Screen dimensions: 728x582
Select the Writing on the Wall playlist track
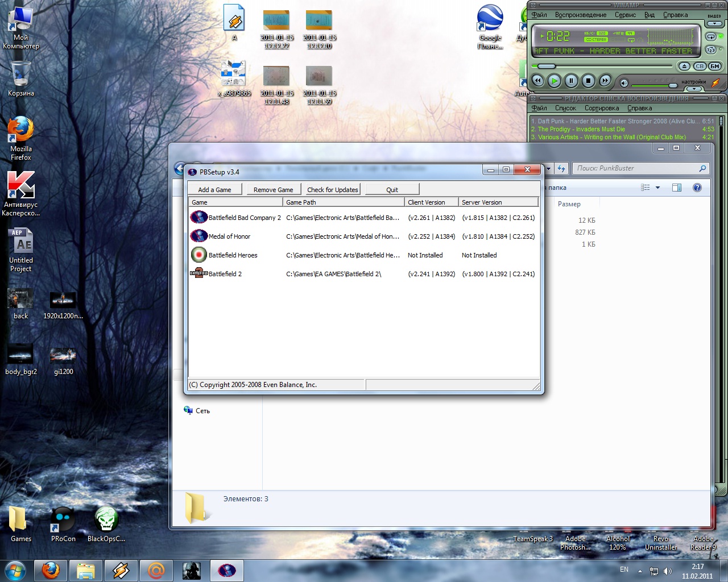622,137
